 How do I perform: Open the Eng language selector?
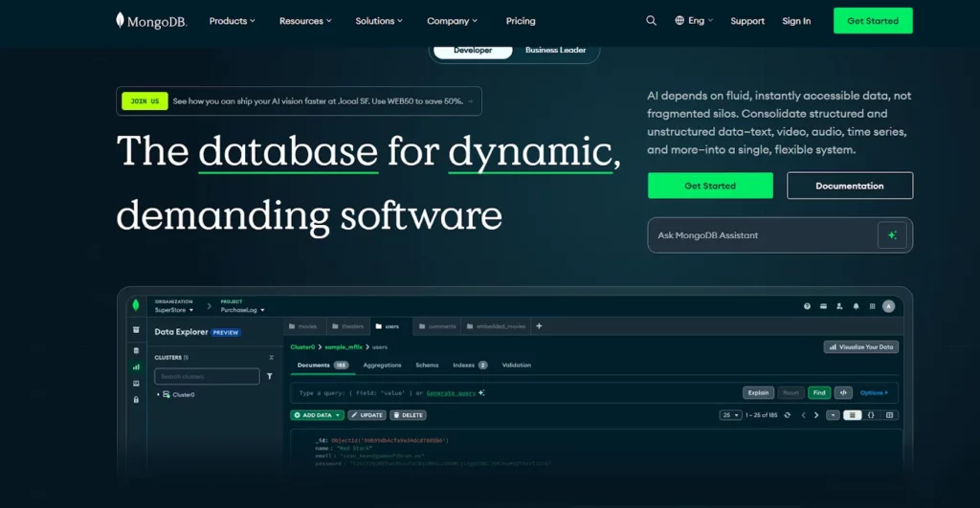694,21
